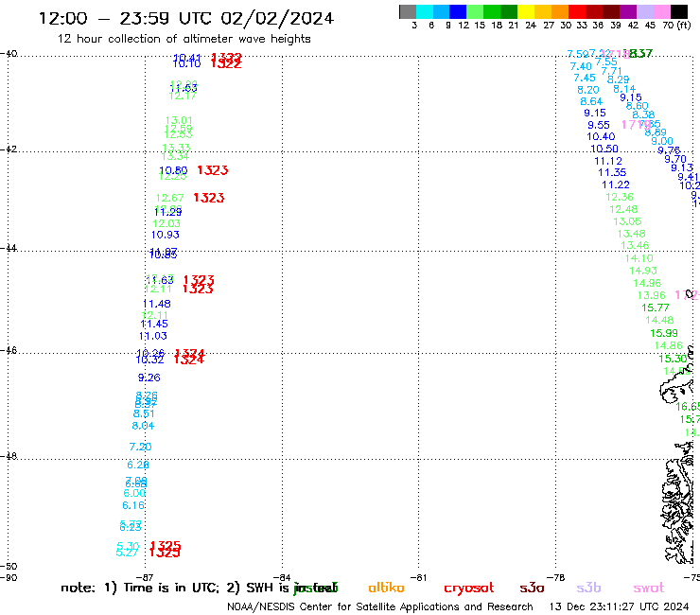The image size is (700, 615).
Task: Click the longitude axis label '-78'
Action: coord(556,577)
